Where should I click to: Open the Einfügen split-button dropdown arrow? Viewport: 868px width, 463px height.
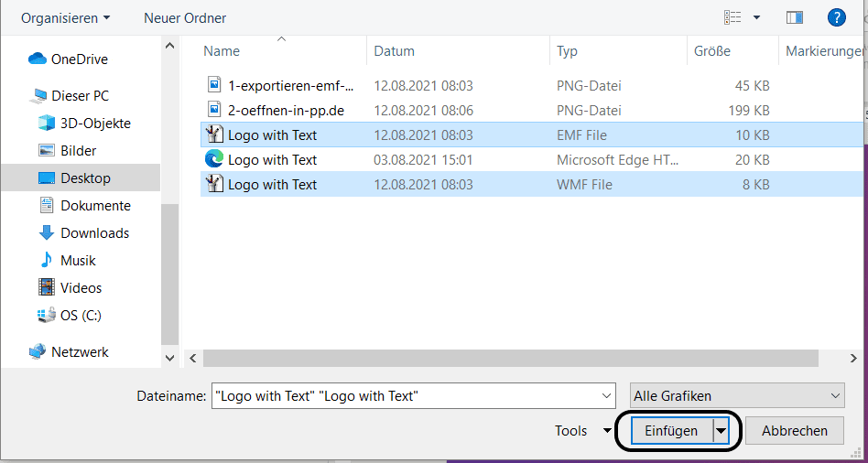pyautogui.click(x=722, y=431)
